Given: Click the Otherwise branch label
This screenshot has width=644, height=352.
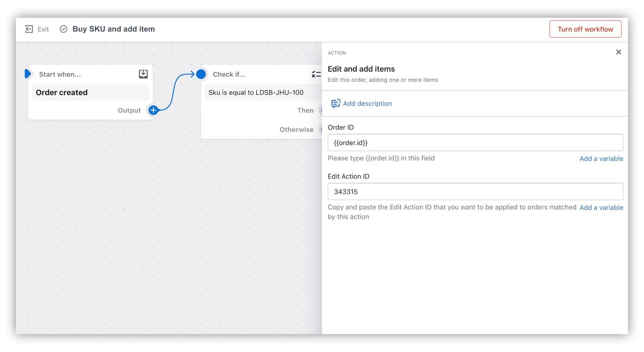Looking at the screenshot, I should (296, 129).
